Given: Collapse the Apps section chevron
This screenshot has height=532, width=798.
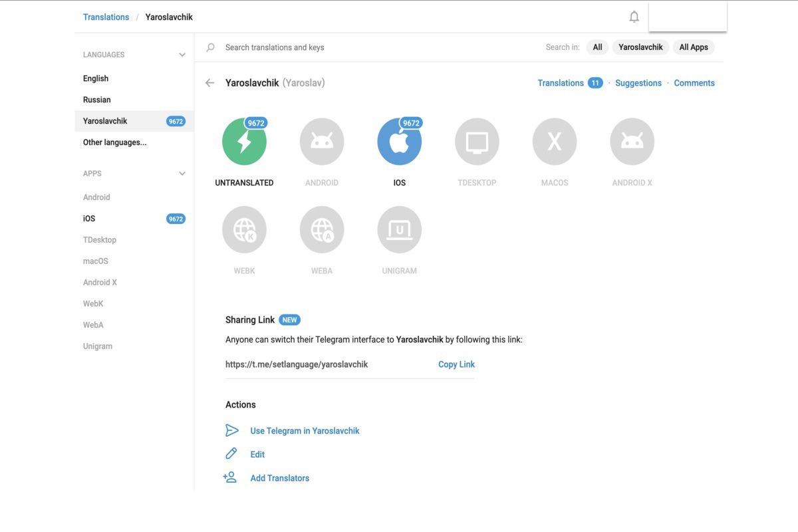Looking at the screenshot, I should tap(182, 174).
